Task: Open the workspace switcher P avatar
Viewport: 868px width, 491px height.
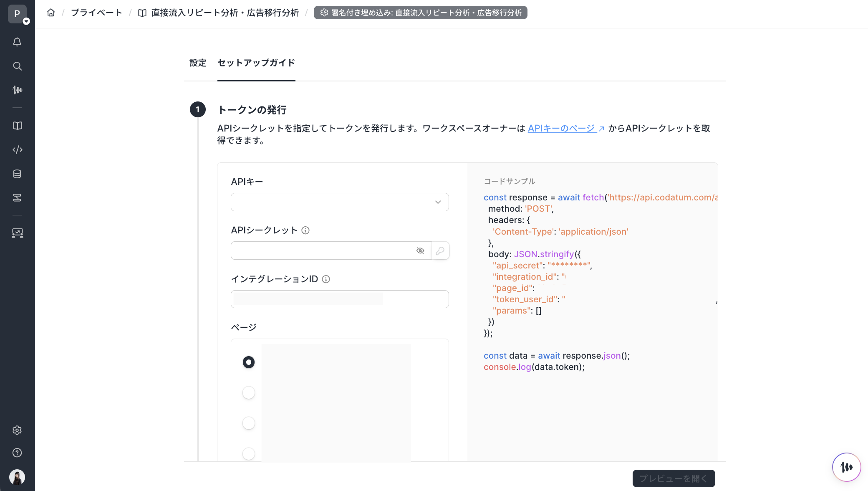Action: (18, 14)
